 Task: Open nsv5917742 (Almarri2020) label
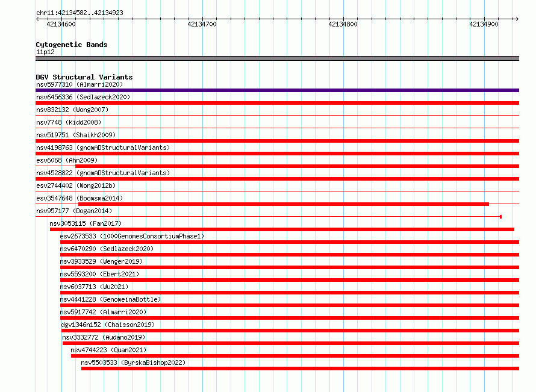[x=103, y=312]
